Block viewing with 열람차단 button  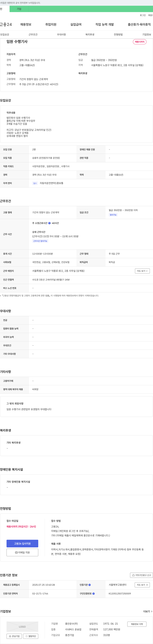coord(31,636)
